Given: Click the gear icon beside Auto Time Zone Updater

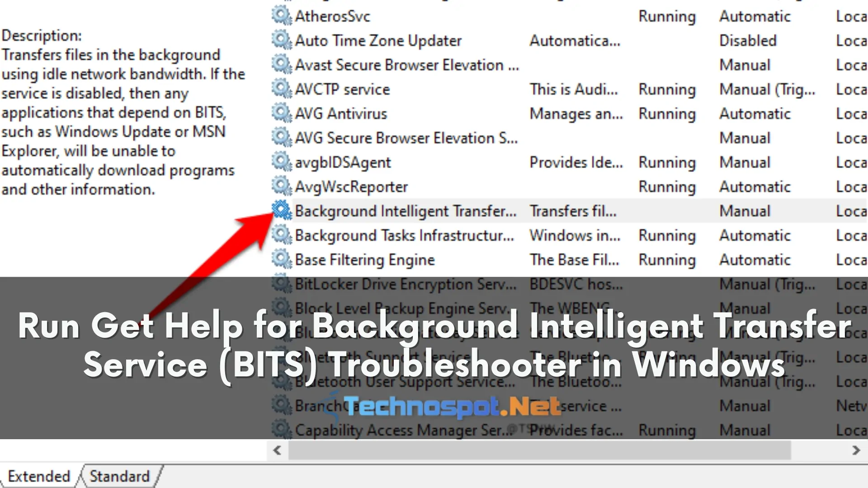Looking at the screenshot, I should (x=282, y=40).
